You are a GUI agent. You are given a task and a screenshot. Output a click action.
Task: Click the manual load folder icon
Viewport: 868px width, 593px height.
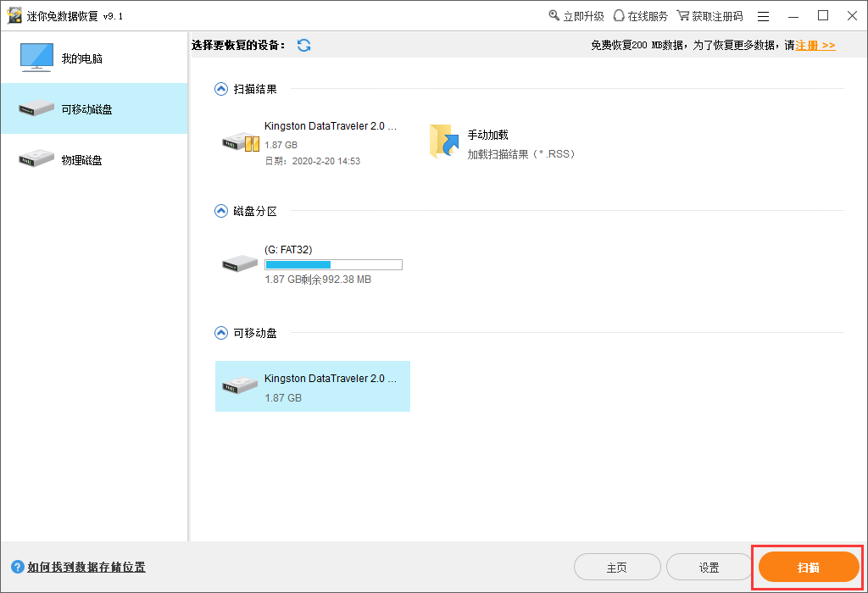tap(444, 141)
